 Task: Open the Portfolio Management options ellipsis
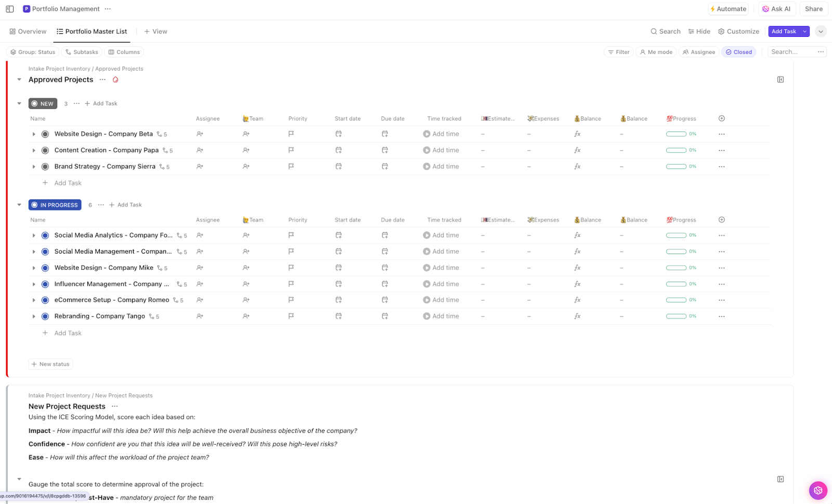point(108,9)
